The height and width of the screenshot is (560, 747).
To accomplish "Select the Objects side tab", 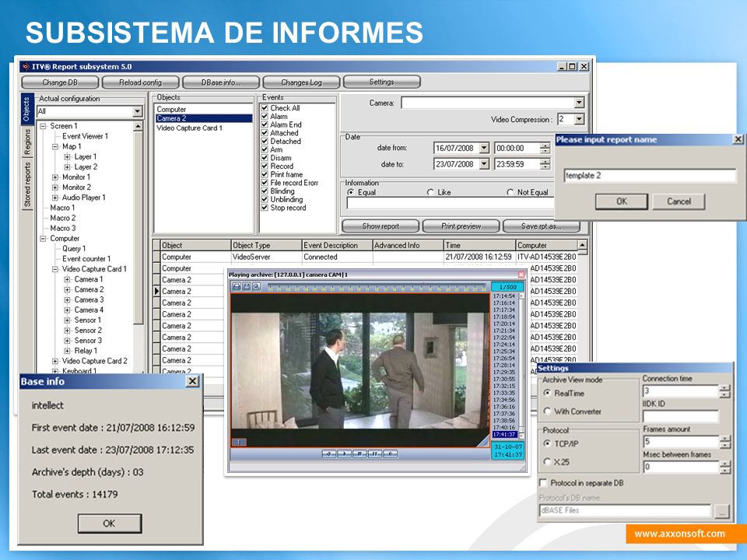I will tap(27, 109).
